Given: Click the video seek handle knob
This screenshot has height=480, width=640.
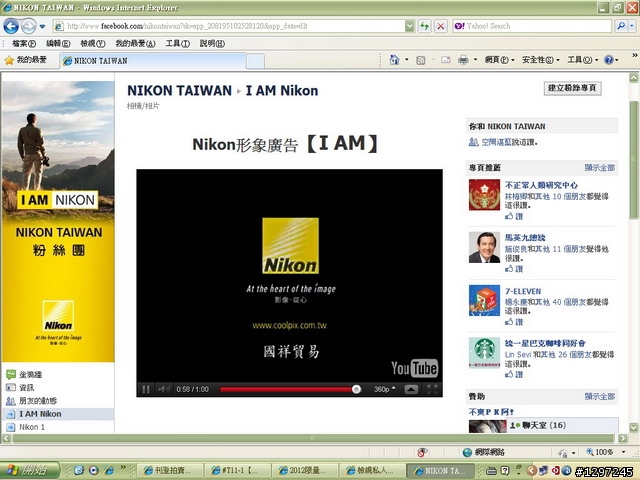Looking at the screenshot, I should [356, 389].
